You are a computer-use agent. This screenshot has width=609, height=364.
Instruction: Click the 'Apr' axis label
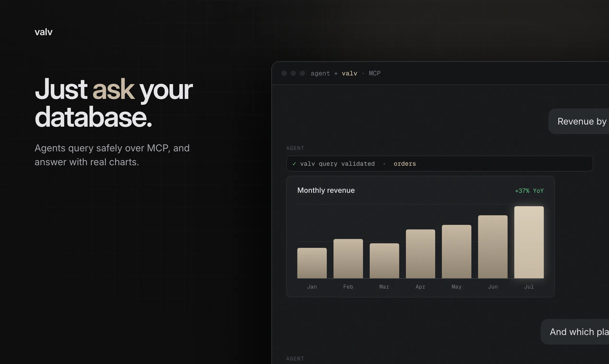coord(420,287)
